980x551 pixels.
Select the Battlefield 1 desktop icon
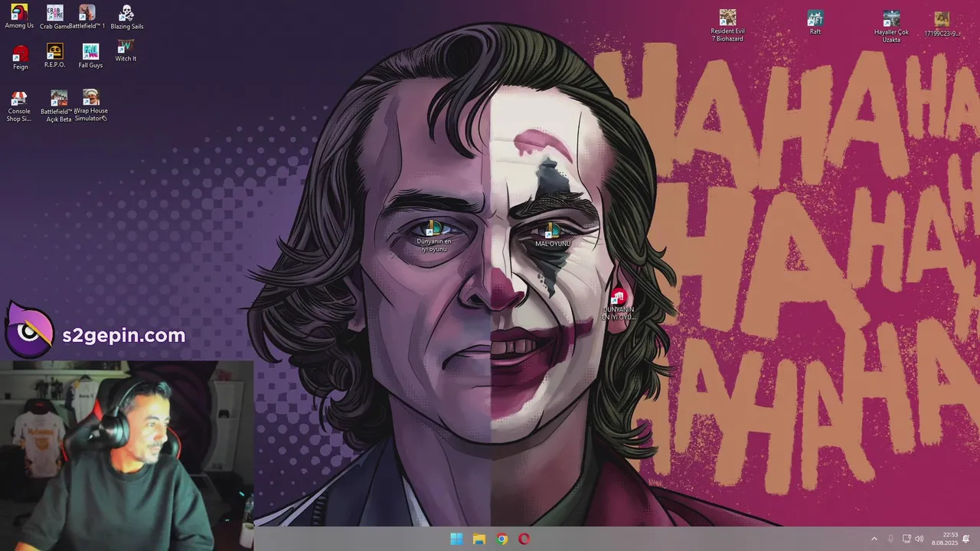[x=87, y=17]
